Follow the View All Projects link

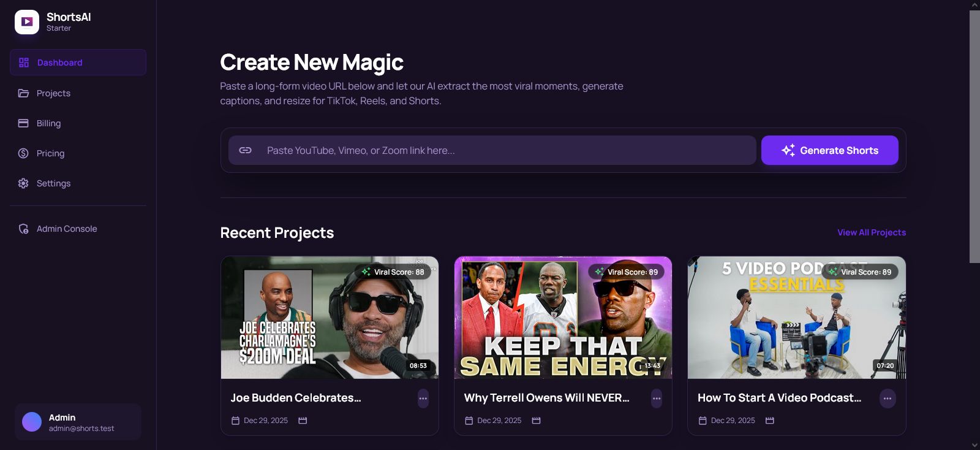871,232
